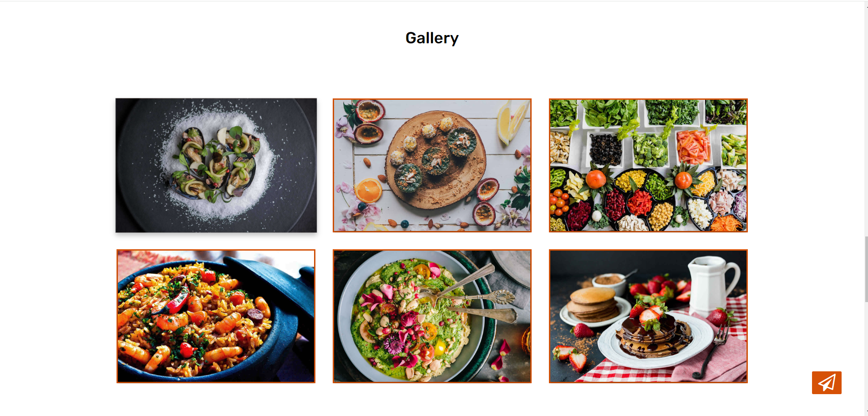Screen dimensions: 868x416
Task: Click the orange paper plane button
Action: [x=826, y=383]
